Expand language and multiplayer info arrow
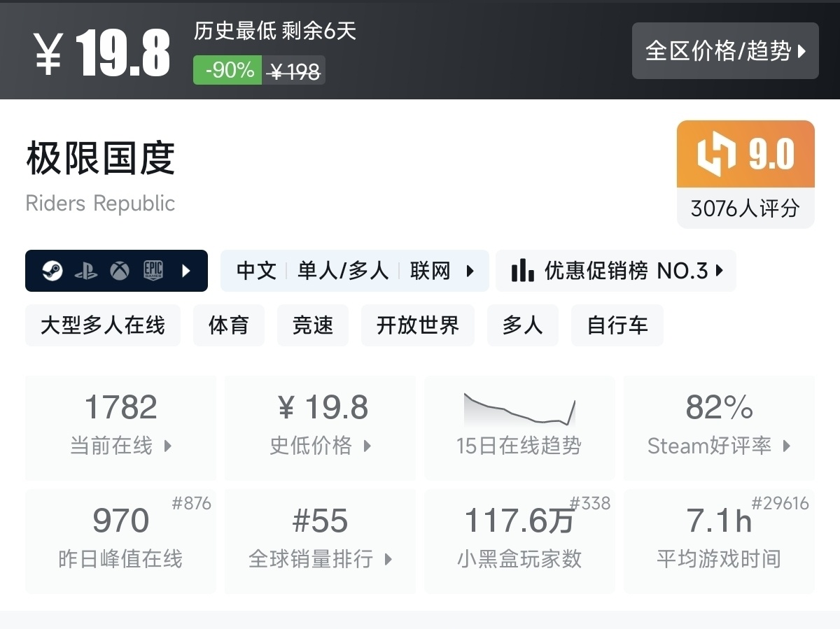The image size is (840, 629). 470,271
